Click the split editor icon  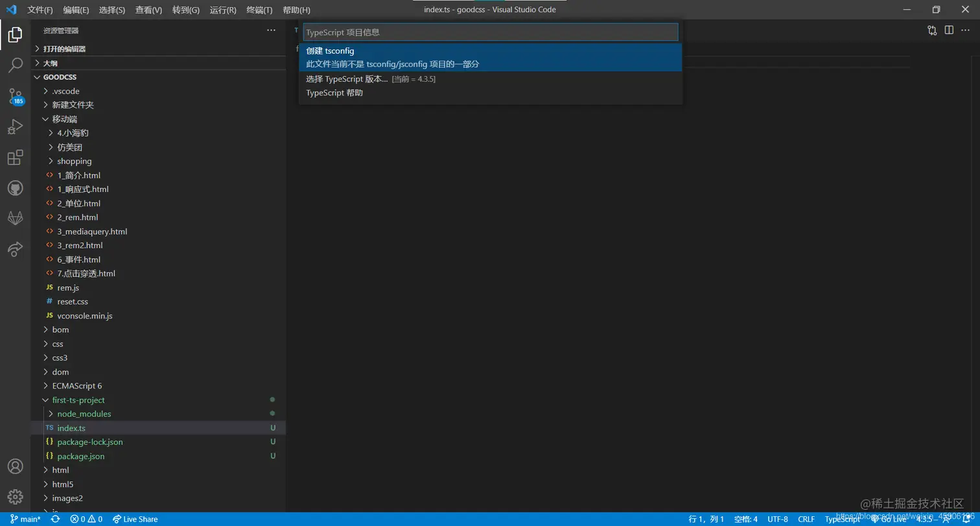949,30
